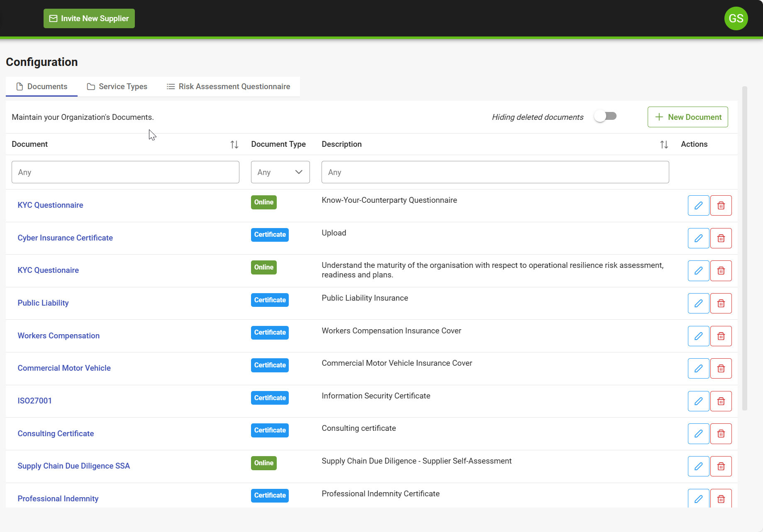Switch to the Service Types tab

pyautogui.click(x=117, y=86)
